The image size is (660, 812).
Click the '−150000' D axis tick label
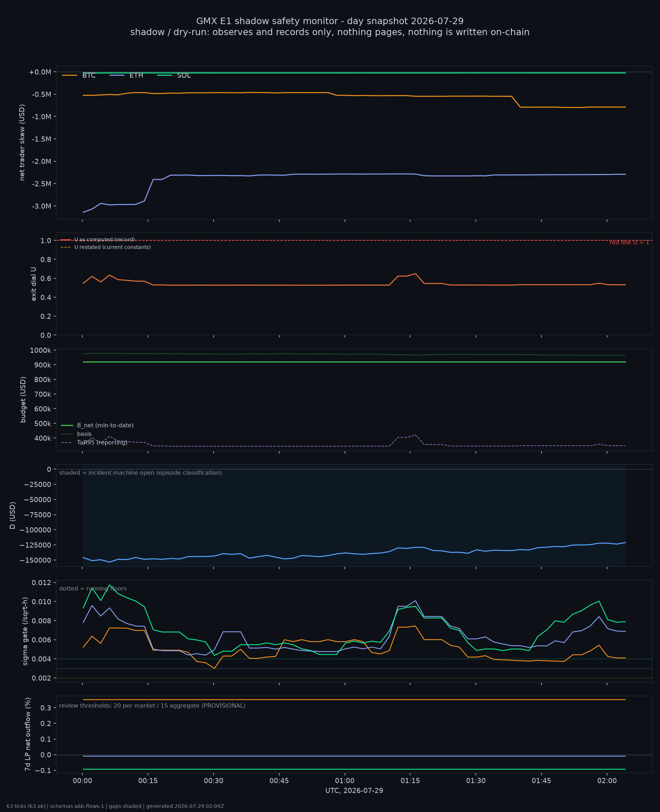[36, 560]
